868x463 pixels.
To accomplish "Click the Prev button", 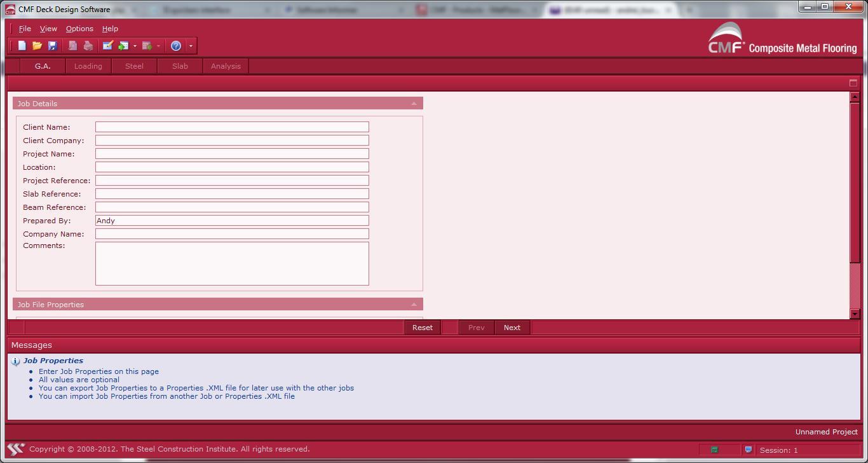I will (x=477, y=328).
